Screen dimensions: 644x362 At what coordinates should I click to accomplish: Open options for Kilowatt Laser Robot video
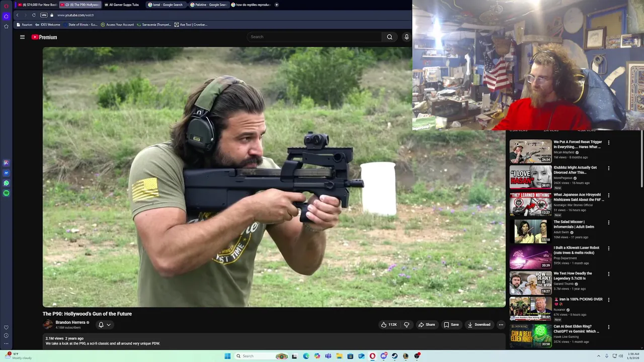pyautogui.click(x=609, y=248)
